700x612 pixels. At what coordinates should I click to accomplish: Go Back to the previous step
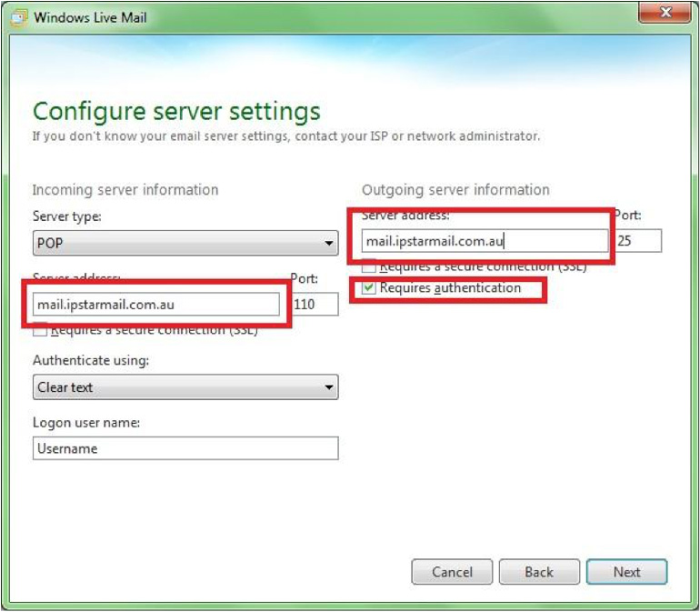(539, 572)
